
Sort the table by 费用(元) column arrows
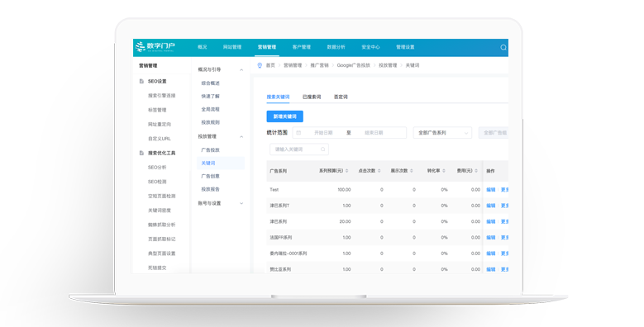[x=476, y=171]
